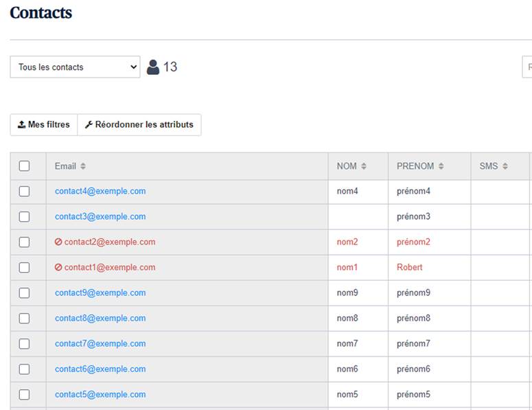Click the blocked icon next to contact1@exemple.com
This screenshot has width=532, height=410.
pyautogui.click(x=58, y=267)
